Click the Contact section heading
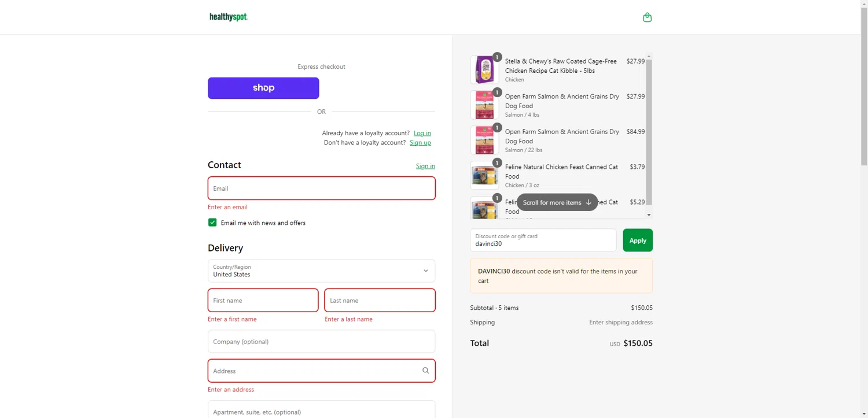This screenshot has width=868, height=418. (225, 165)
